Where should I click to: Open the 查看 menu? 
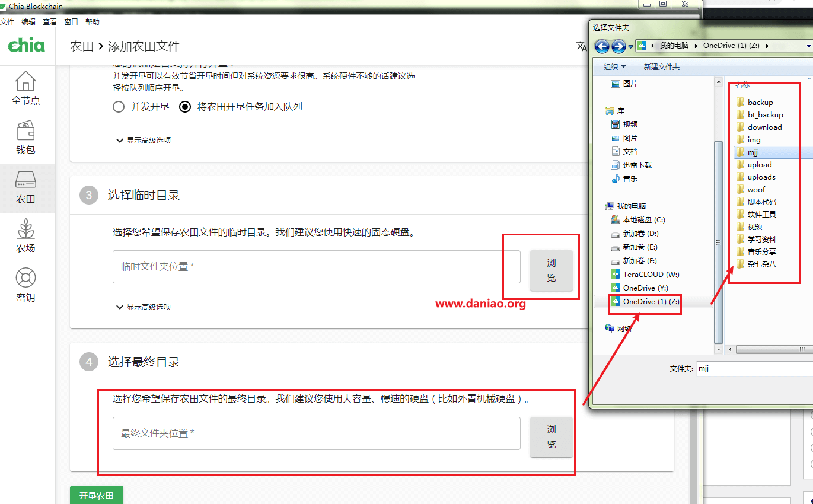50,22
